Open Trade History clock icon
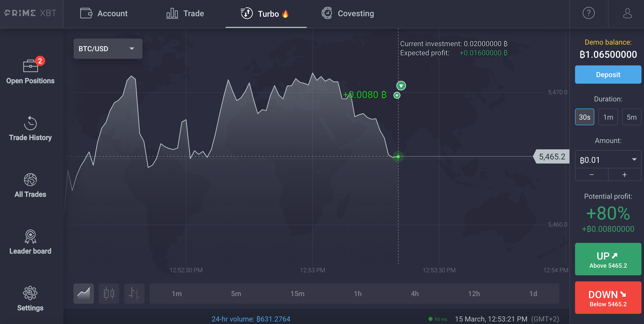Viewport: 644px width, 324px height. point(30,123)
